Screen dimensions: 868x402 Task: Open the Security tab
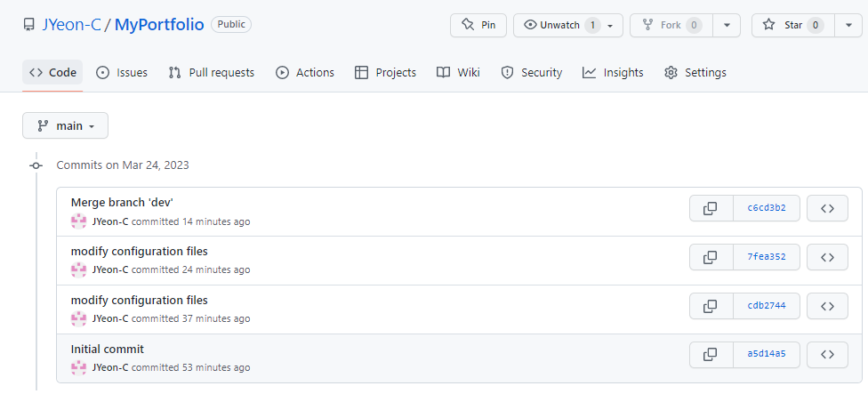point(532,73)
